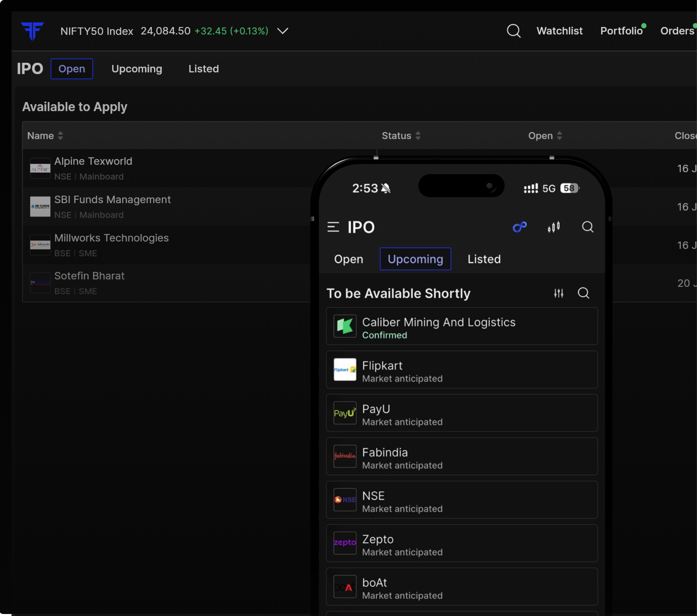The width and height of the screenshot is (697, 616).
Task: Click the PayU logo icon
Action: (345, 413)
